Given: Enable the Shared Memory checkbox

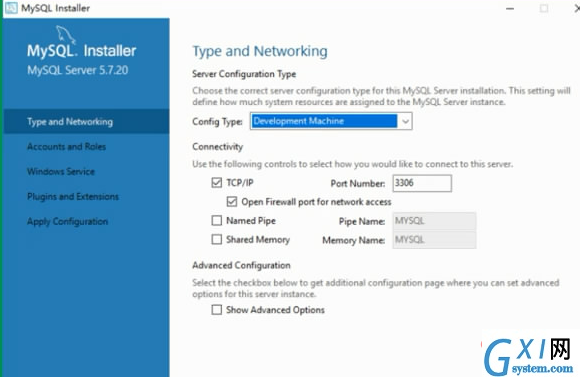Looking at the screenshot, I should pos(217,239).
